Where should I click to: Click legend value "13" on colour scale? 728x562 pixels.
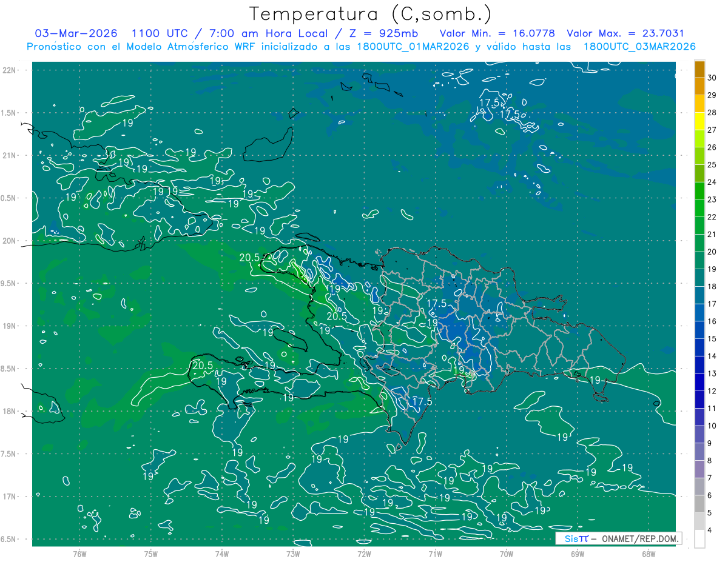pyautogui.click(x=712, y=373)
